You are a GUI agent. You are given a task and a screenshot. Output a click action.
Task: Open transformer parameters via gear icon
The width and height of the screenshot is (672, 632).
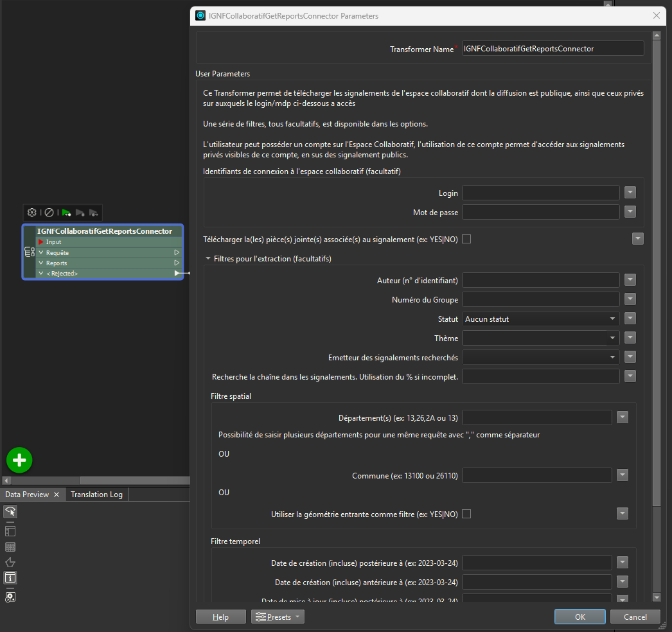pos(31,213)
